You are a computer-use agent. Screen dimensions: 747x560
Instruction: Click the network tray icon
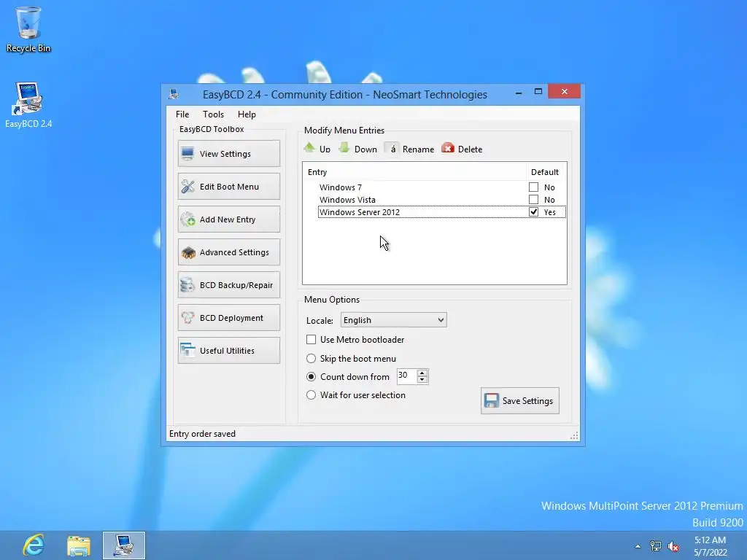tap(656, 546)
